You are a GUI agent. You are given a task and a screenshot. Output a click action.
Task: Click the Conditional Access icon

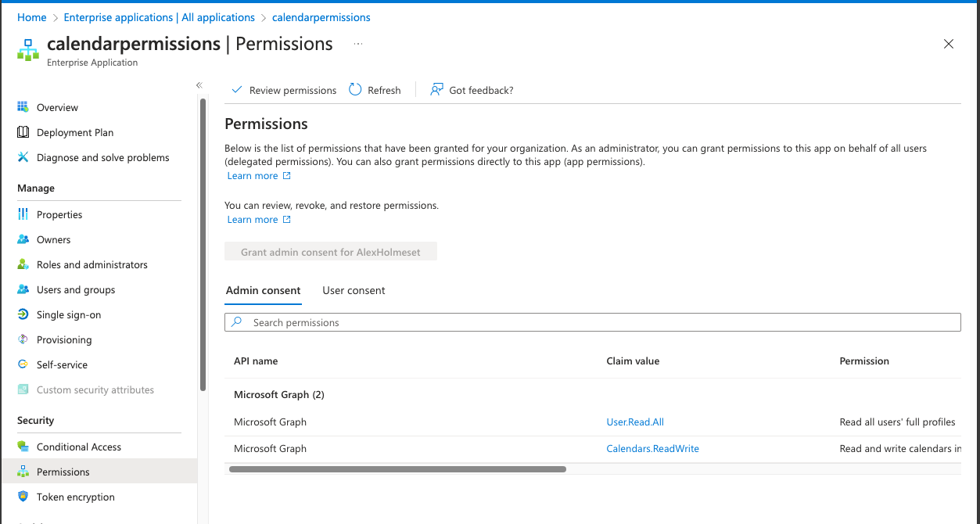tap(23, 447)
